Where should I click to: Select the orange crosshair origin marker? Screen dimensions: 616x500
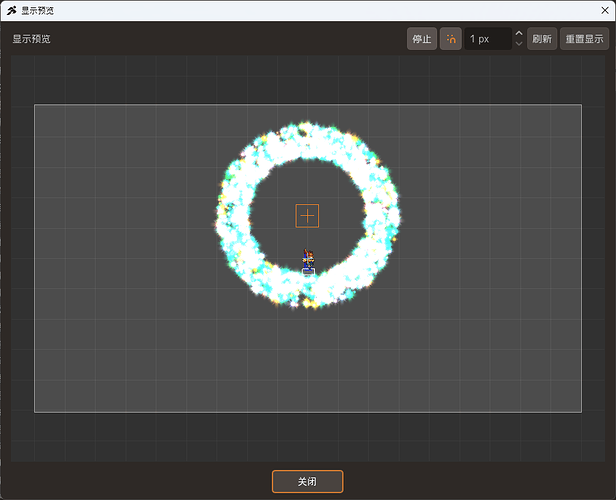click(x=307, y=216)
